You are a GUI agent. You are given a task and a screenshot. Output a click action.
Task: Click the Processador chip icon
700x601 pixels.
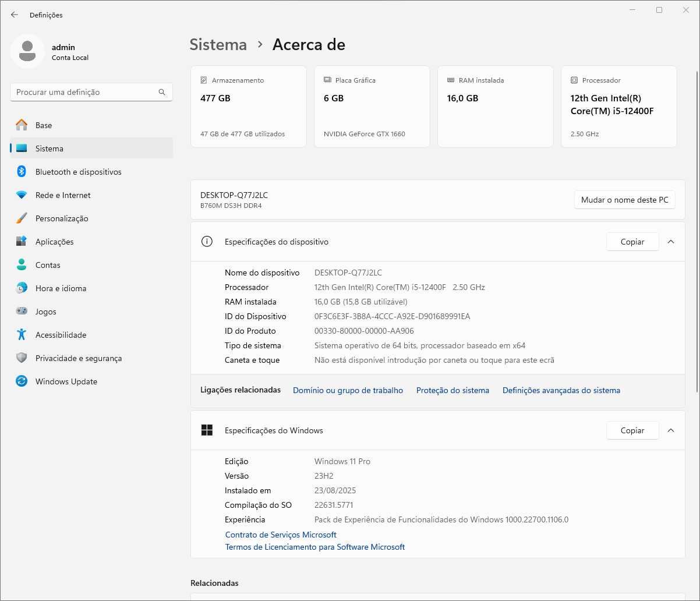click(574, 80)
